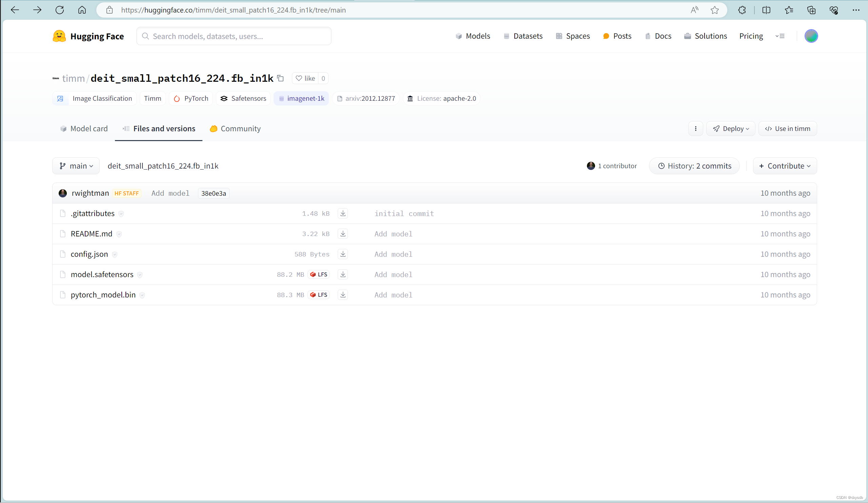Image resolution: width=868 pixels, height=503 pixels.
Task: Click the Use in timm button
Action: [x=787, y=129]
